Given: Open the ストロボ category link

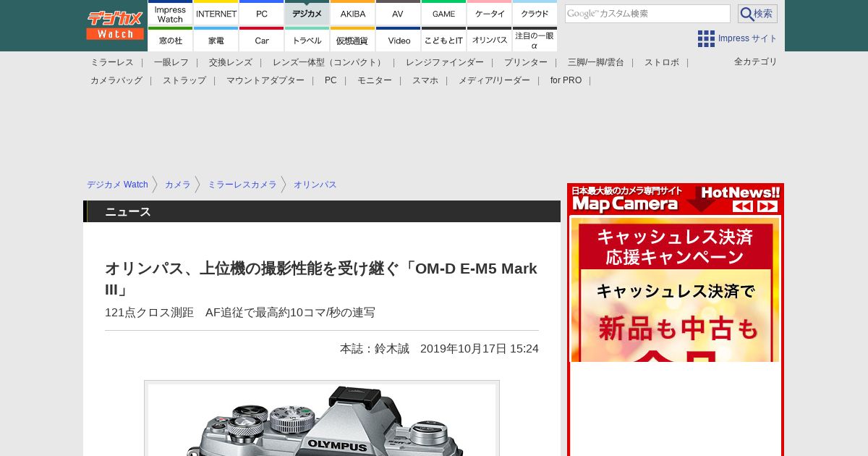Looking at the screenshot, I should [x=662, y=62].
